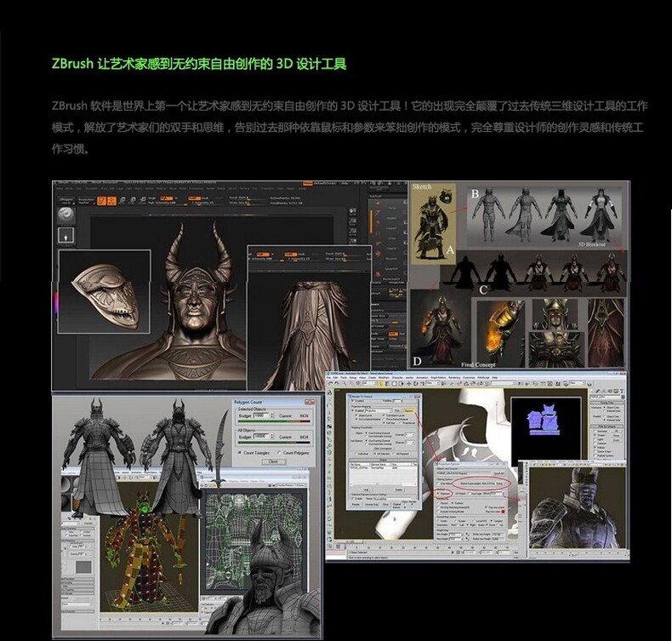Toggle the orange Zadd button in ZBrush
This screenshot has width=672, height=641.
(x=194, y=198)
